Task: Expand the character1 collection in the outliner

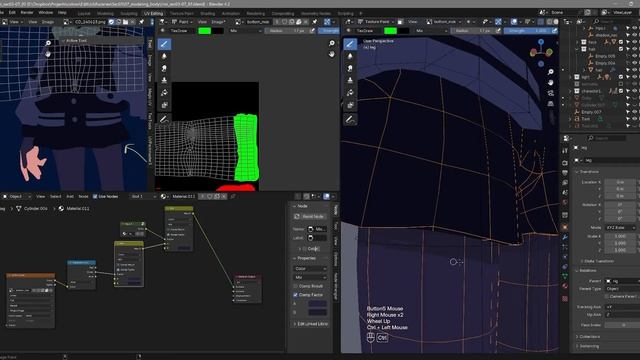Action: click(571, 91)
